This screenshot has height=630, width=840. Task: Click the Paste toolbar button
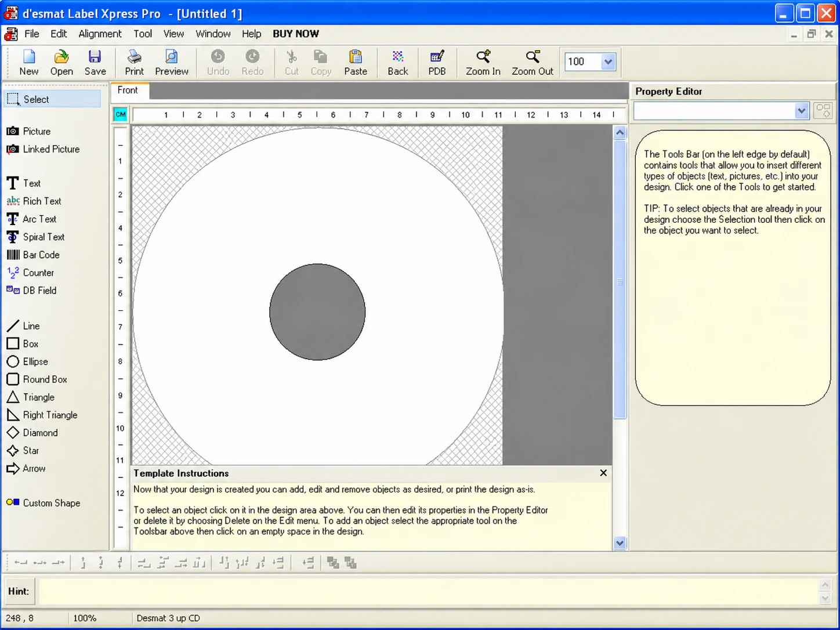click(356, 63)
